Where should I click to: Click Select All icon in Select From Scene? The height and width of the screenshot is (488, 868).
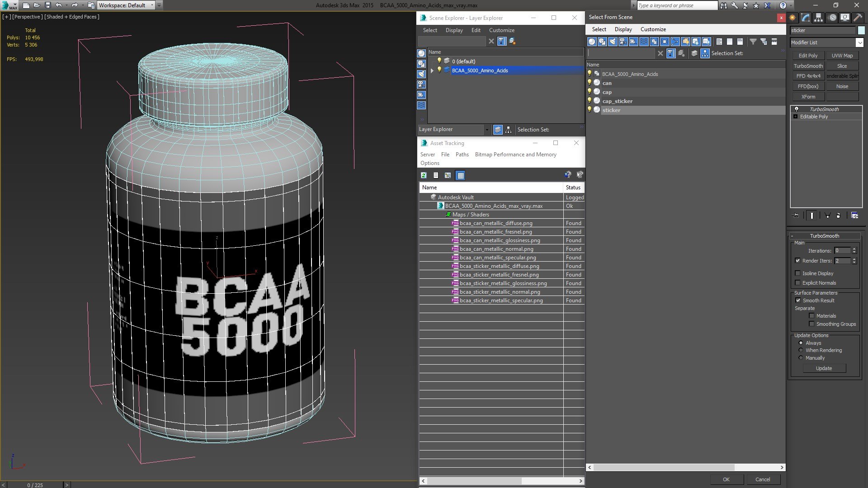pos(719,42)
